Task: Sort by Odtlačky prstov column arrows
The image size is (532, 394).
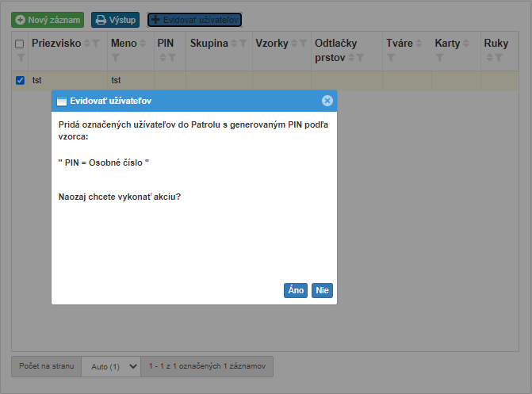Action: (351, 58)
